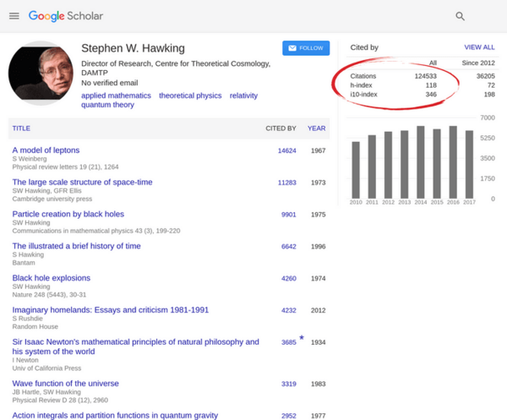
Task: Click the 2012 bar in citation chart
Action: click(388, 165)
